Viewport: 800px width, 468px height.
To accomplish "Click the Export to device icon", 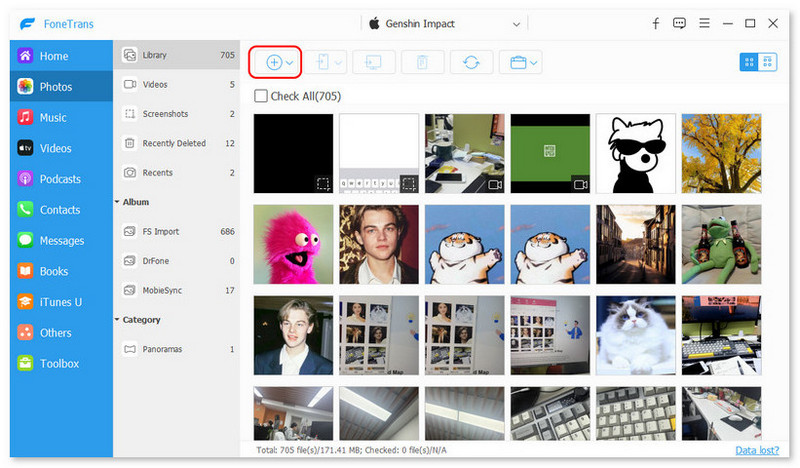I will point(322,62).
